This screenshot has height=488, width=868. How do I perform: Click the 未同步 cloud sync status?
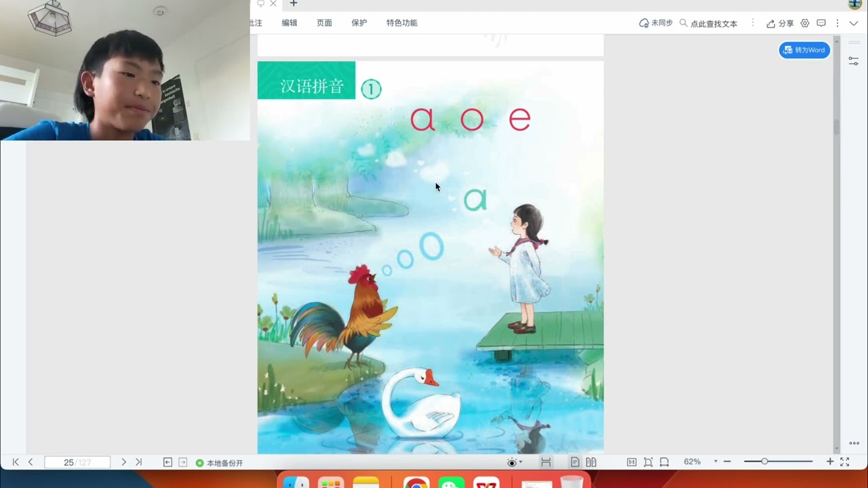[x=656, y=23]
